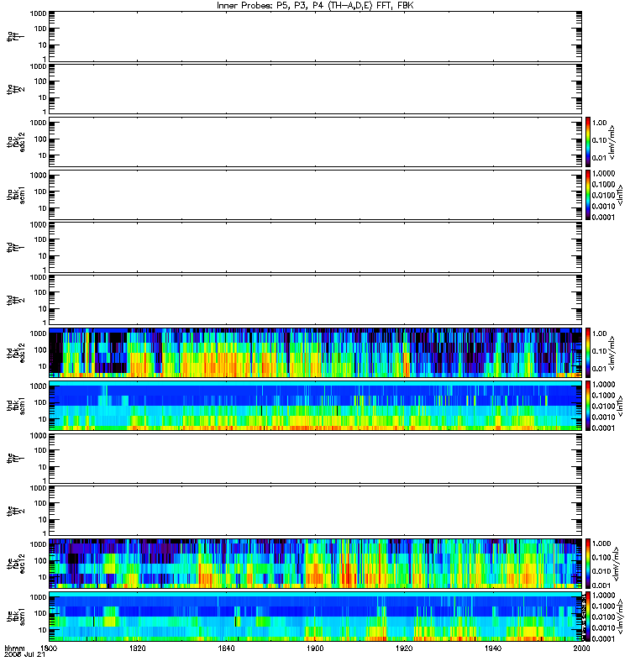Click the 0.0001 value on tha scm1 color bar
Image resolution: width=630 pixels, height=672 pixels.
[603, 218]
